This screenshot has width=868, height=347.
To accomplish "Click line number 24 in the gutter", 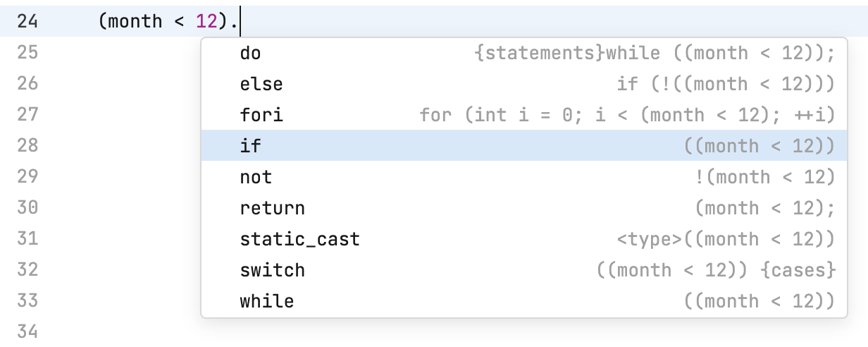I will pos(27,21).
